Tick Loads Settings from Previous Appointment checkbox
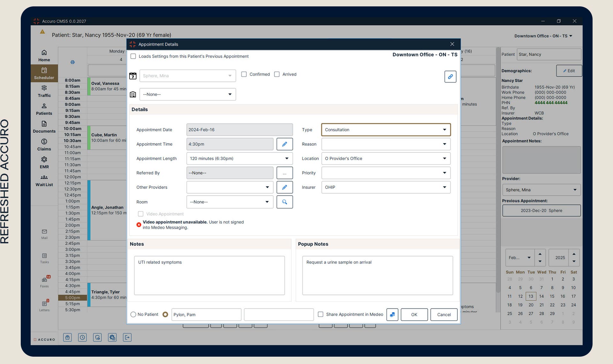This screenshot has height=364, width=613. pos(133,56)
